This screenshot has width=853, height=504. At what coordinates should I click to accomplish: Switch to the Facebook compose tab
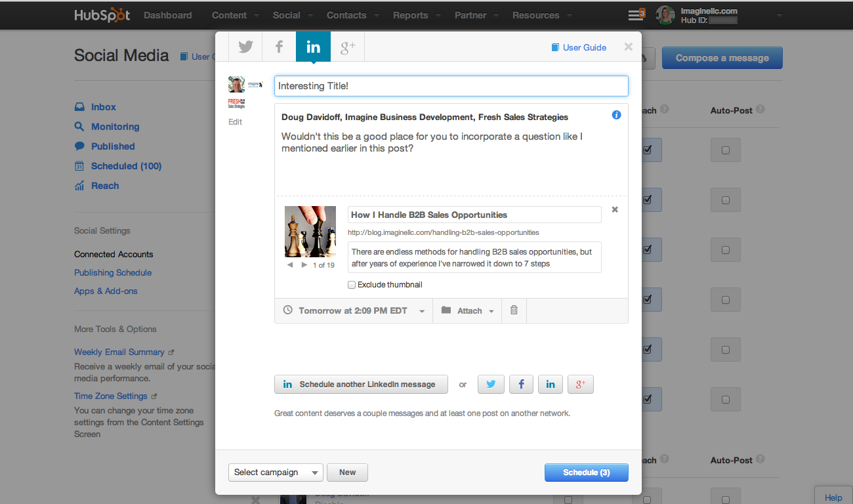tap(279, 47)
